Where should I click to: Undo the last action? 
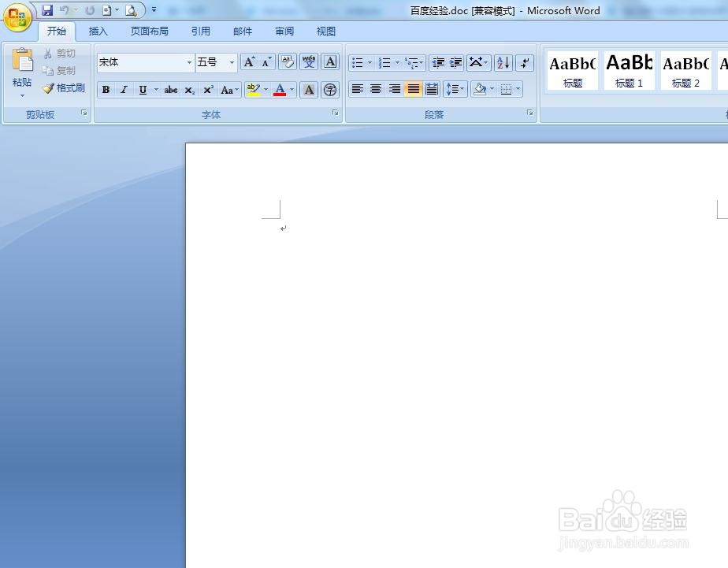65,9
